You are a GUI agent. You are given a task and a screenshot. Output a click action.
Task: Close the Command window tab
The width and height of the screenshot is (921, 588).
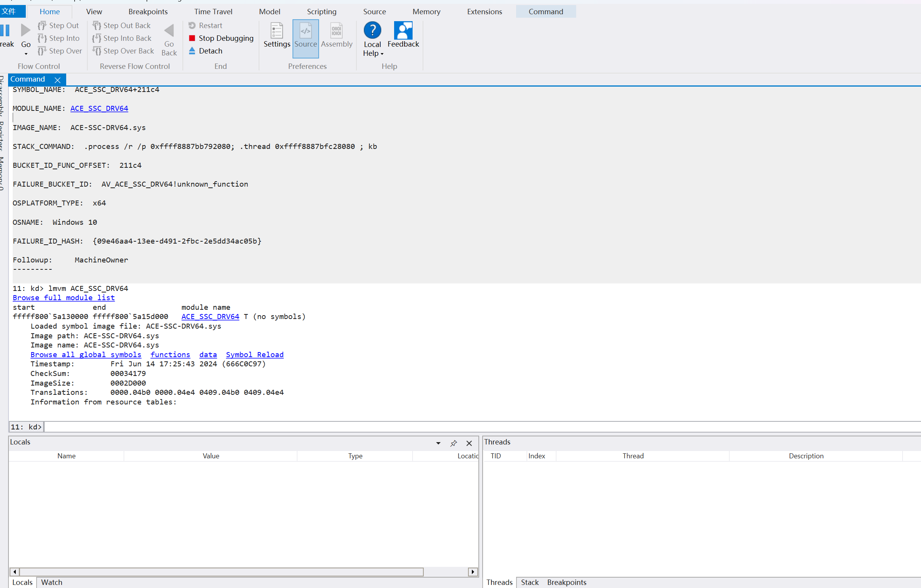[x=57, y=80]
